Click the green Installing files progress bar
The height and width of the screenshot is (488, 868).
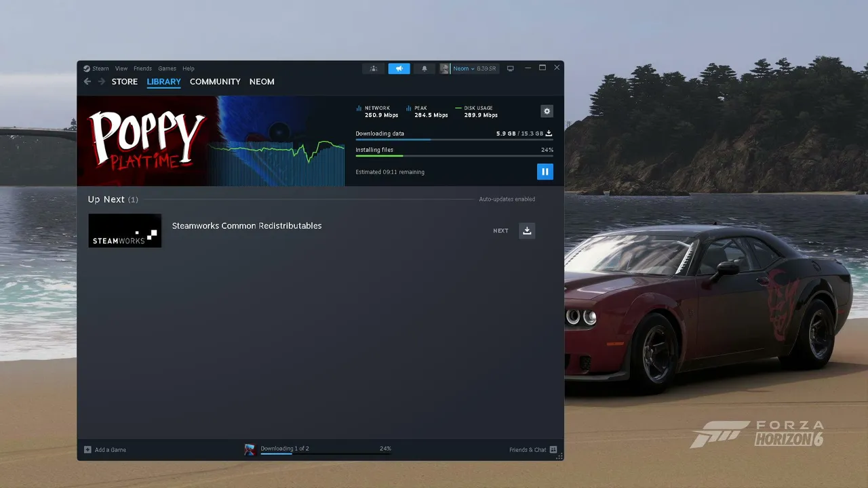pos(454,156)
